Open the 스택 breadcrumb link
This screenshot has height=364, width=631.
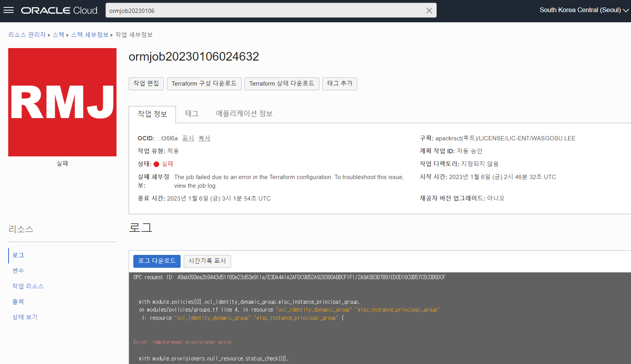[x=58, y=35]
